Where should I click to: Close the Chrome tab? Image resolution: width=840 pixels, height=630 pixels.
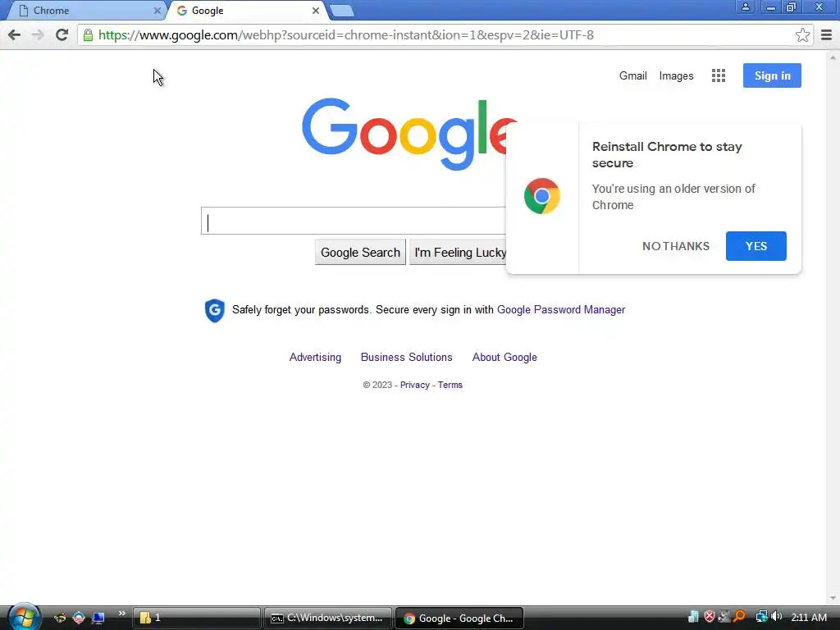pos(157,11)
